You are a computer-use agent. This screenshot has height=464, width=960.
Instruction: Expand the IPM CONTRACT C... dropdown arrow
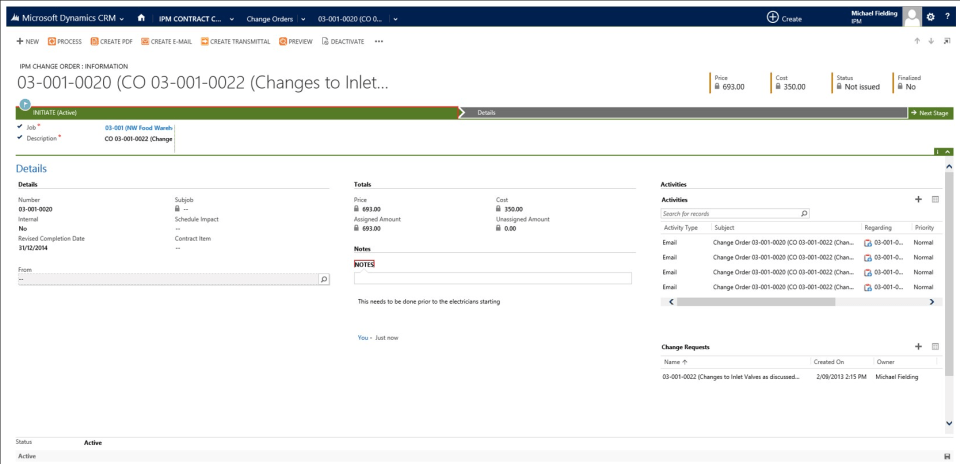point(232,19)
